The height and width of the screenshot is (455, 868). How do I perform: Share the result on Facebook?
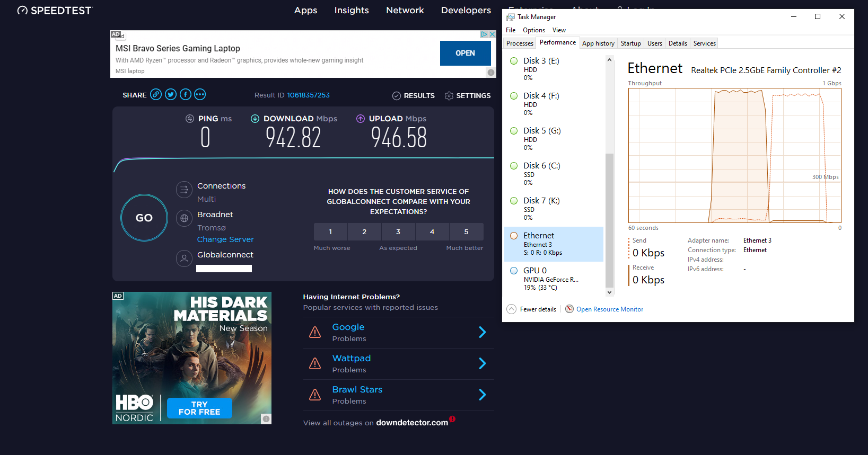click(x=186, y=95)
